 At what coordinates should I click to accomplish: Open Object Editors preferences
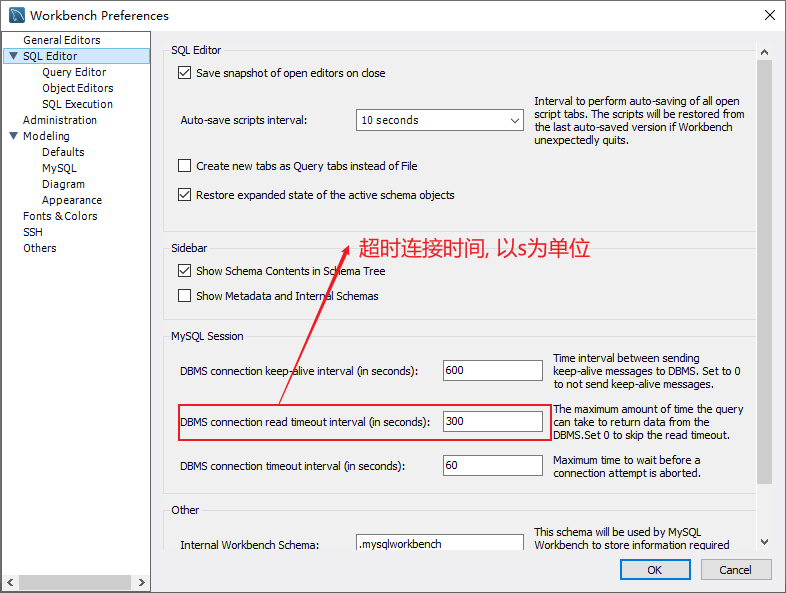pyautogui.click(x=78, y=88)
